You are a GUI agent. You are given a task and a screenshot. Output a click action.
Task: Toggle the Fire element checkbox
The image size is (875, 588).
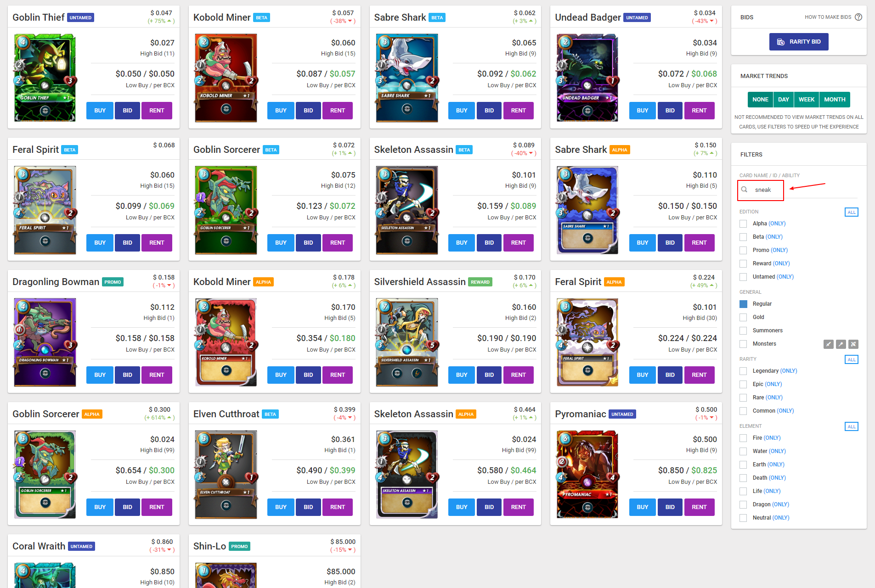click(x=743, y=438)
